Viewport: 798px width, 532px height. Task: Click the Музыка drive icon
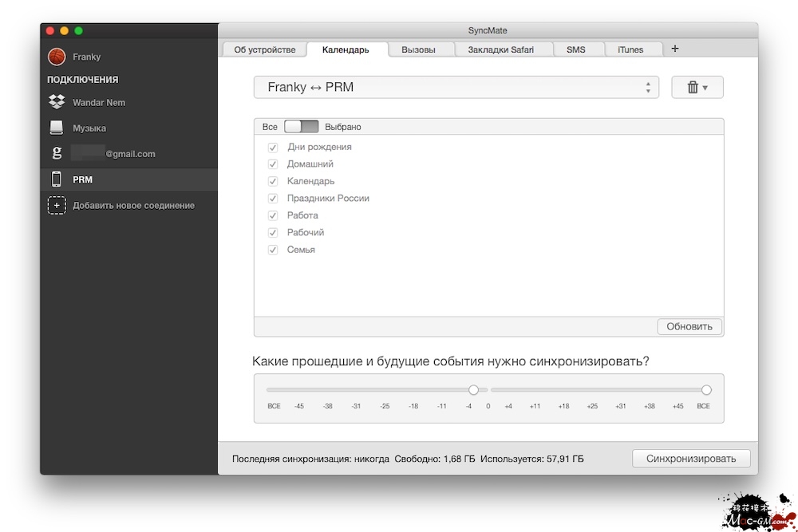57,128
